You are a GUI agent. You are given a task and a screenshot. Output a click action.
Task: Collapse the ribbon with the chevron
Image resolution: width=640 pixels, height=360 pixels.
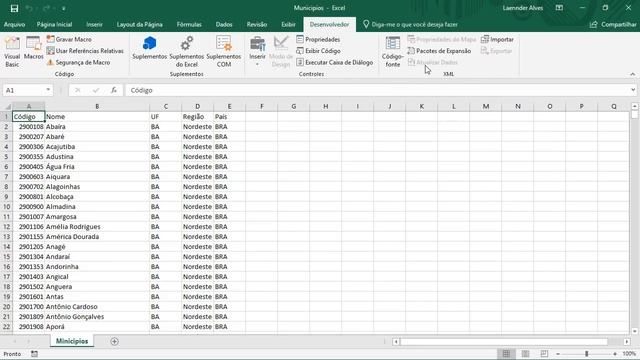pyautogui.click(x=632, y=74)
